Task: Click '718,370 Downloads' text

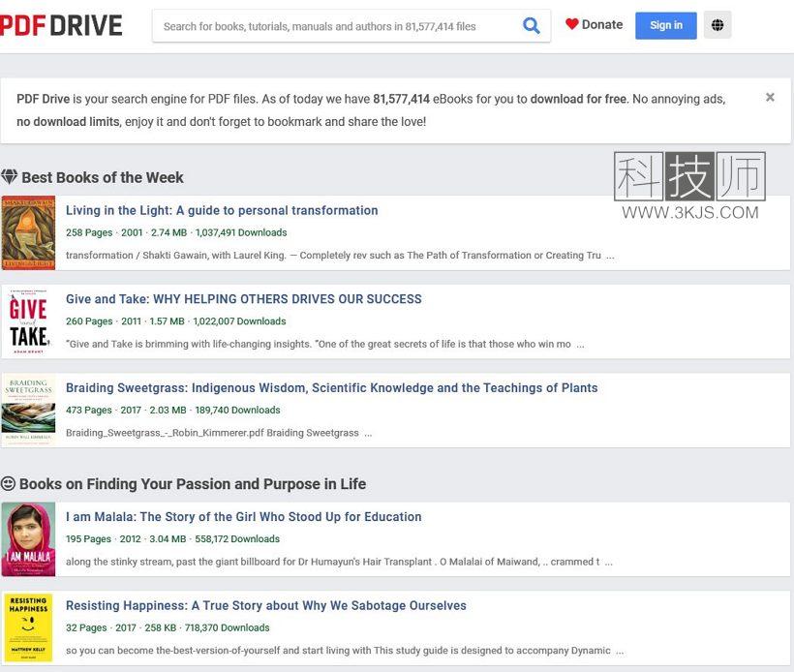Action: tap(227, 627)
